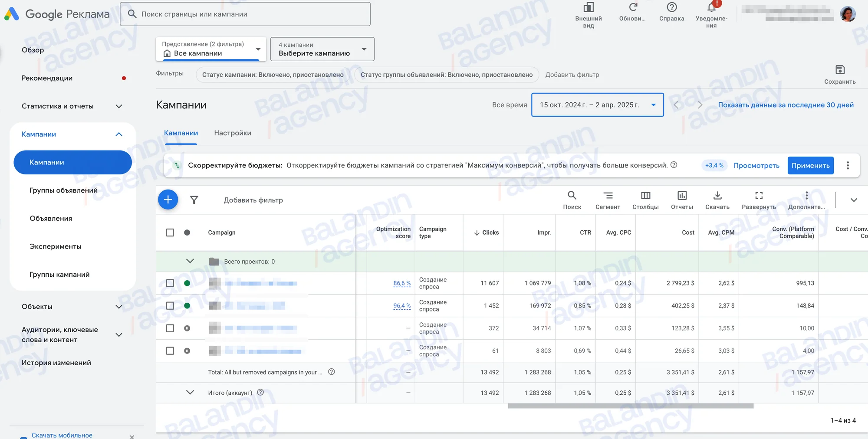Open the Столбцы columns icon

pos(645,196)
